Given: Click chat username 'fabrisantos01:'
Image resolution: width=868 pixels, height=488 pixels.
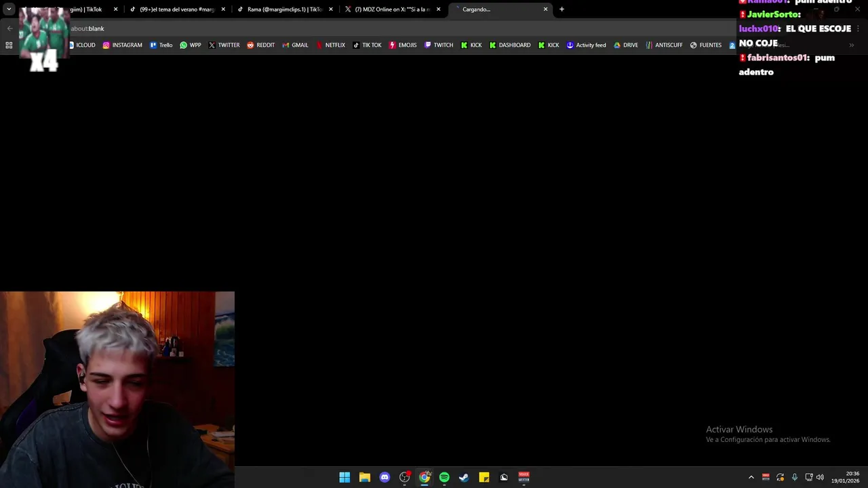Looking at the screenshot, I should tap(778, 58).
